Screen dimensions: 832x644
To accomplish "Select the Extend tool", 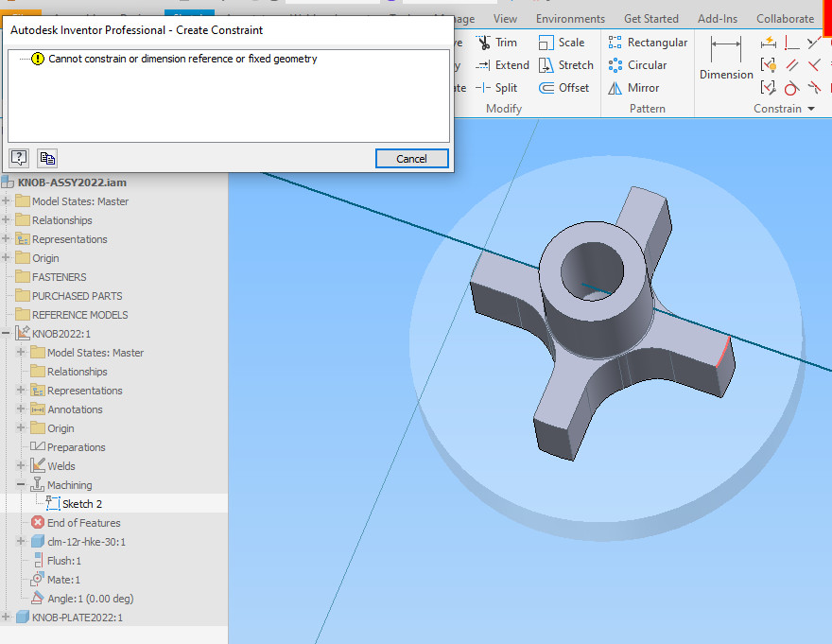I will [511, 64].
